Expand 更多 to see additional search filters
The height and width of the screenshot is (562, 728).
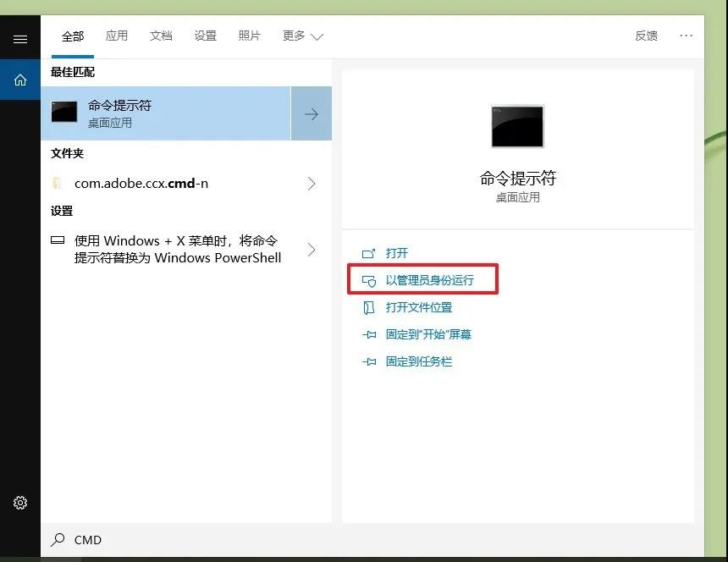[x=302, y=36]
